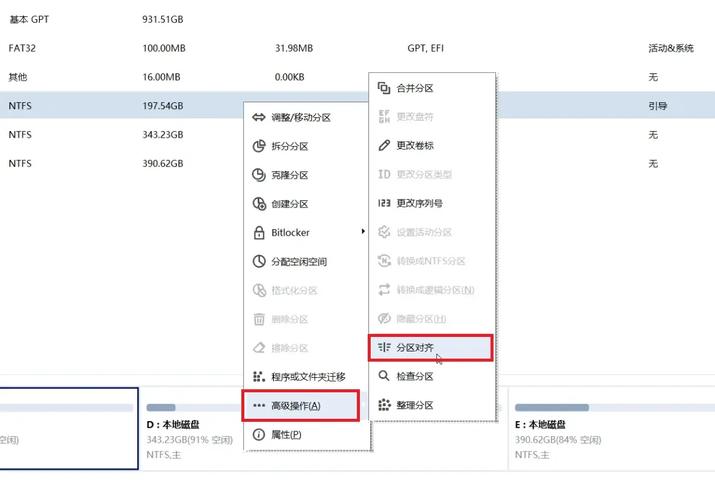Click the program/folder migration icon (程序或文件夹迁移)
This screenshot has height=500, width=715.
click(259, 376)
